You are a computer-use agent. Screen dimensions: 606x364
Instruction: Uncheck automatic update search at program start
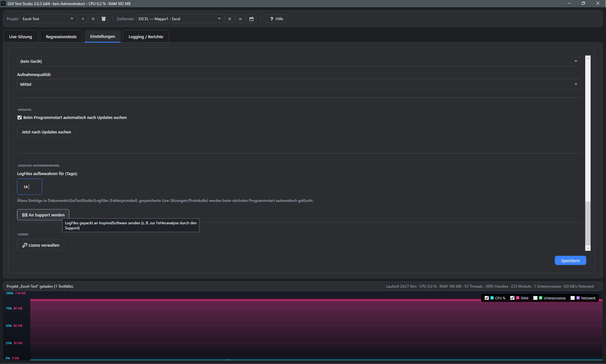tap(20, 118)
